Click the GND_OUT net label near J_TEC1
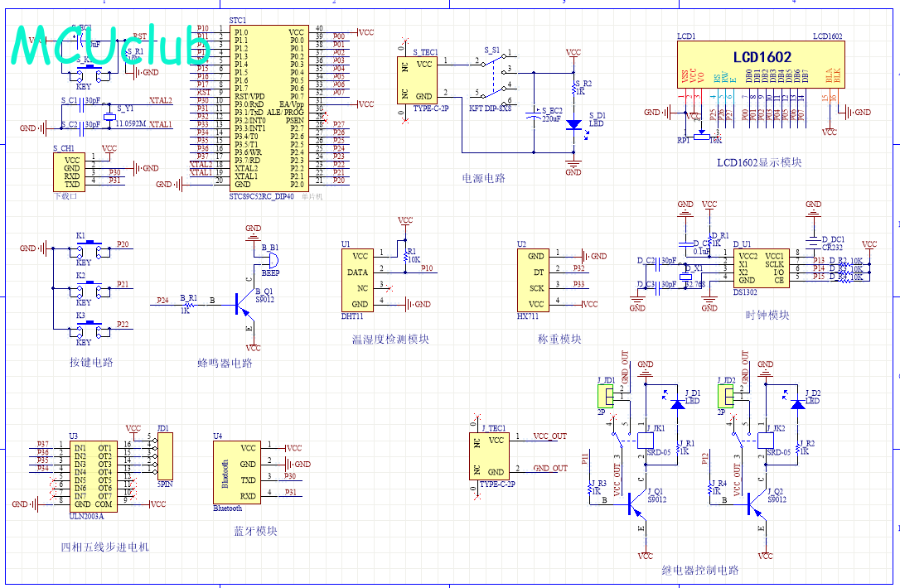This screenshot has width=900, height=588. [550, 468]
